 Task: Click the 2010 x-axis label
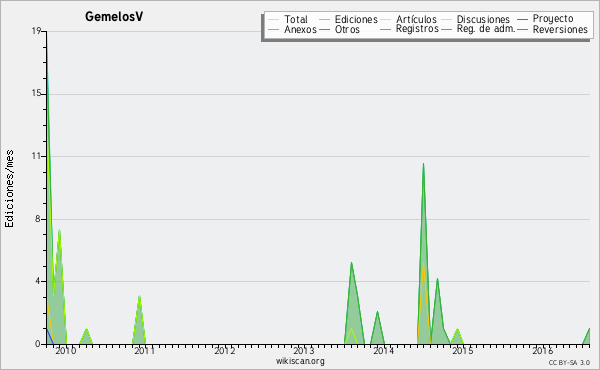coord(66,350)
